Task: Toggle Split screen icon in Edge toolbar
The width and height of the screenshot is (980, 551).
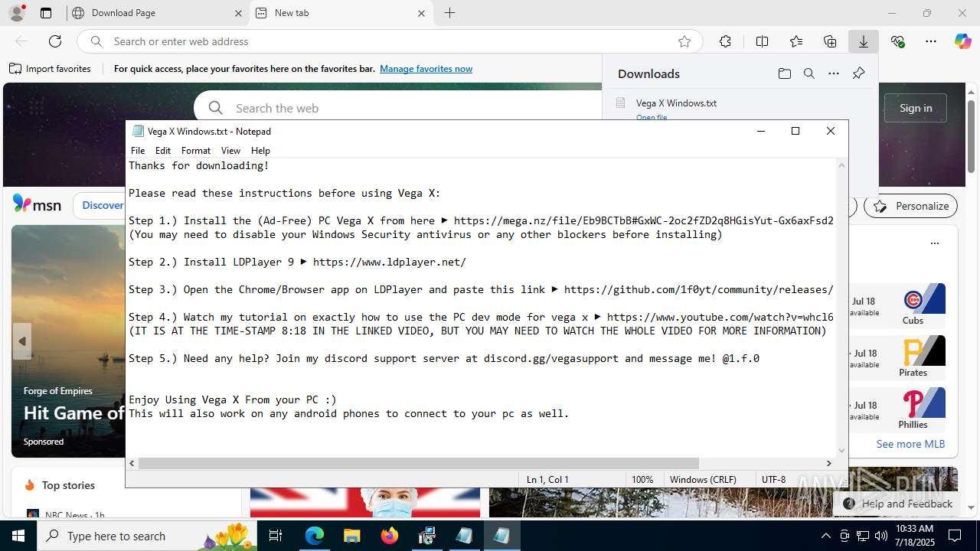Action: 762,41
